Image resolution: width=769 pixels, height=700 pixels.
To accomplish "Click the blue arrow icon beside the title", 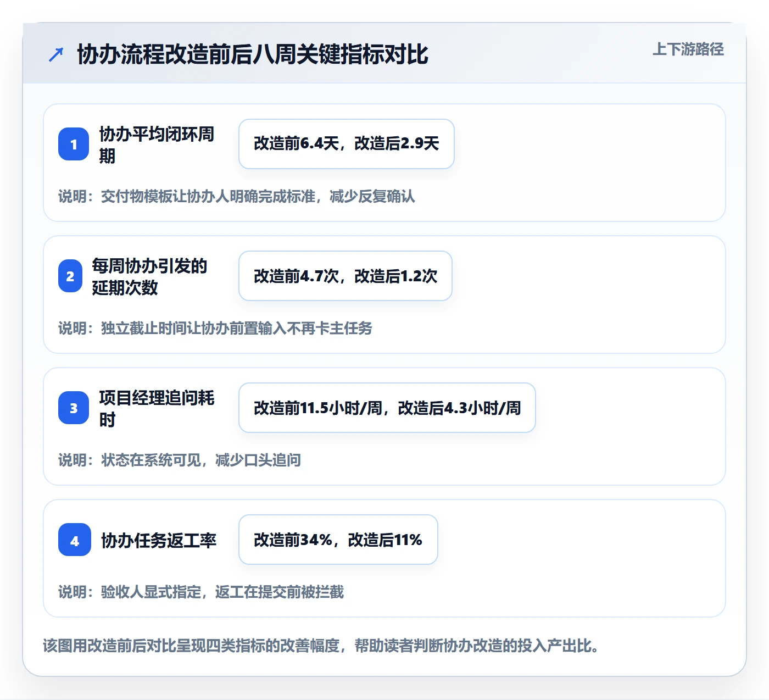I will coord(56,54).
